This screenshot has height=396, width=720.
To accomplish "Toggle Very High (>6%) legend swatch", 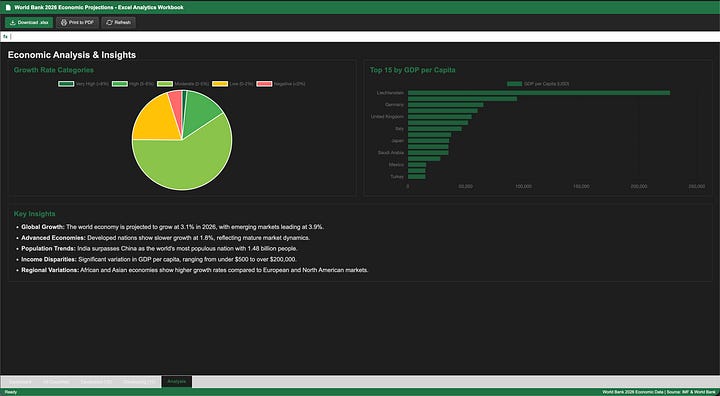I will (66, 84).
